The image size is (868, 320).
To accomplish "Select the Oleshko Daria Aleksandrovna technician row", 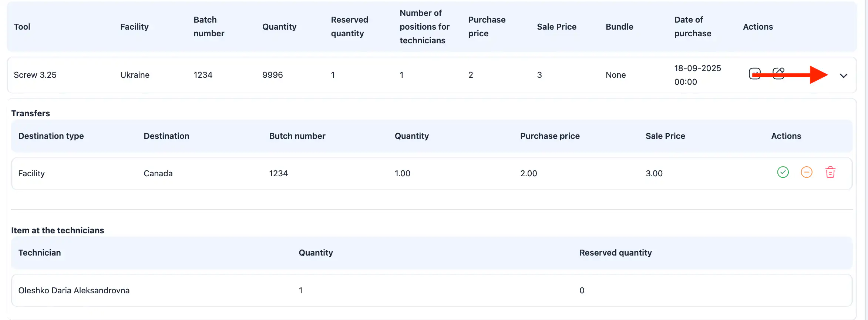I will point(74,290).
